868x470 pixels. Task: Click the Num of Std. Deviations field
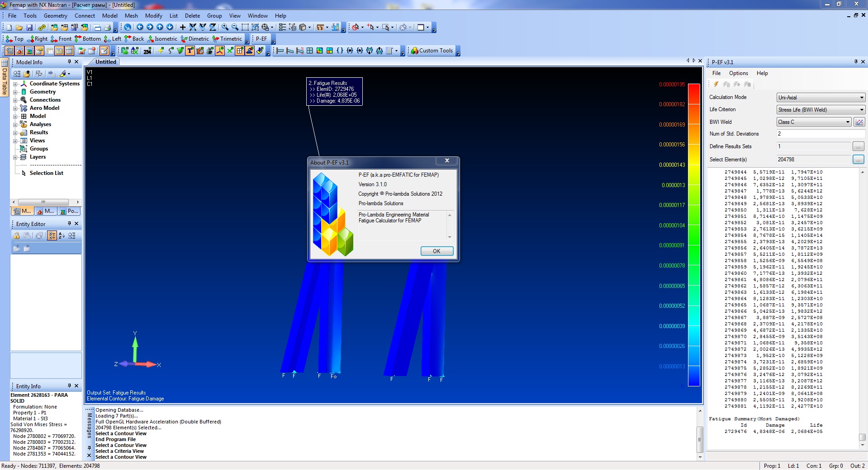point(821,134)
